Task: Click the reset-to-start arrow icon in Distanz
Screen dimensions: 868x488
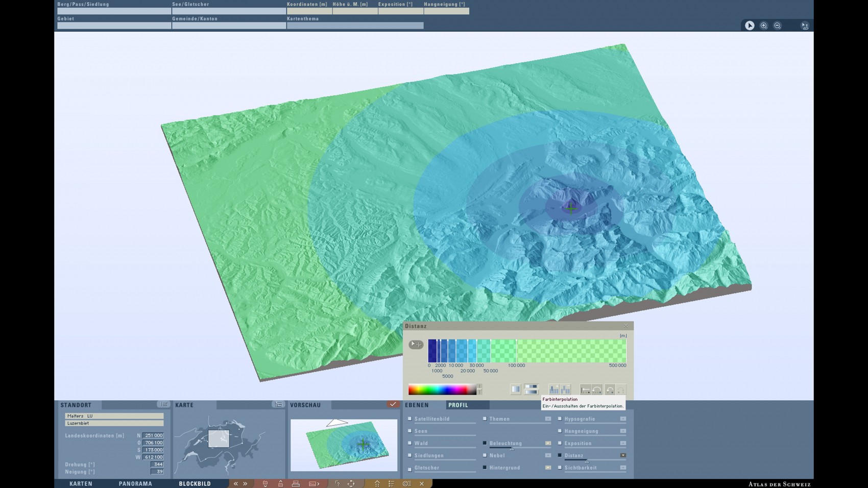Action: (585, 389)
